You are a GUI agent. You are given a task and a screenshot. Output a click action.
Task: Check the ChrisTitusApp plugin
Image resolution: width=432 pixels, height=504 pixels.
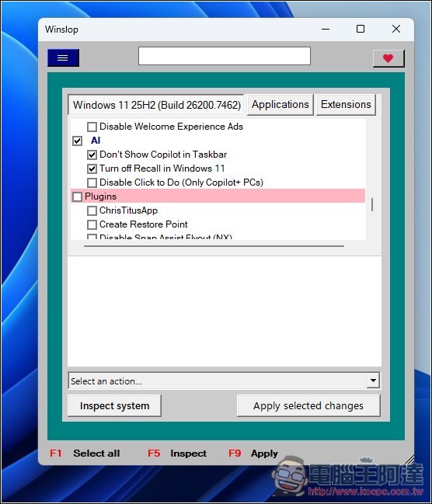tap(92, 210)
